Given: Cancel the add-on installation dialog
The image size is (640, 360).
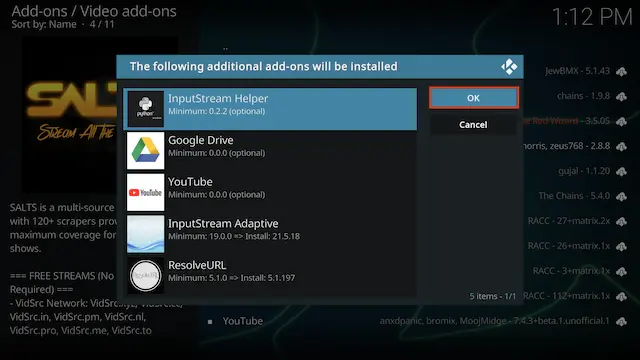Looking at the screenshot, I should coord(473,124).
